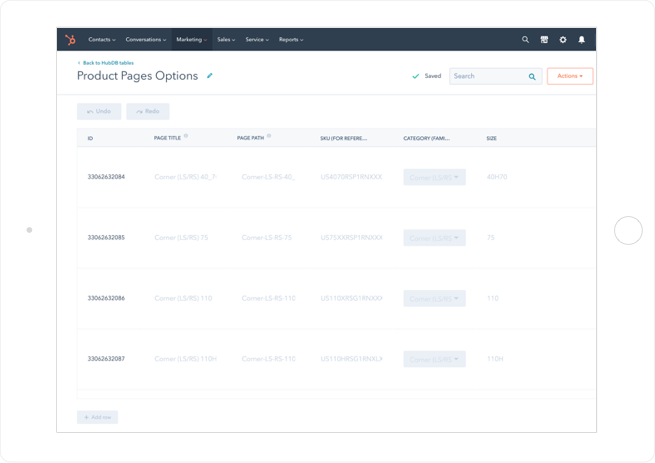The image size is (655, 463).
Task: Click the SIZE column header
Action: point(491,138)
